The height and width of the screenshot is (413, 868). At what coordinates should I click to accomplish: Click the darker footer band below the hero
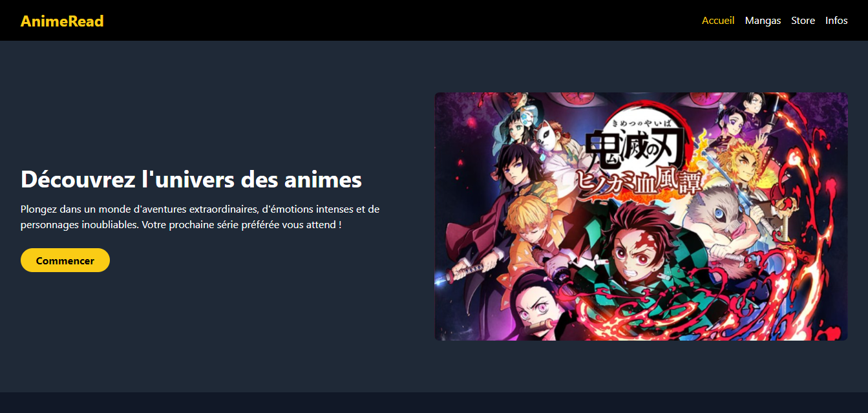(434, 403)
